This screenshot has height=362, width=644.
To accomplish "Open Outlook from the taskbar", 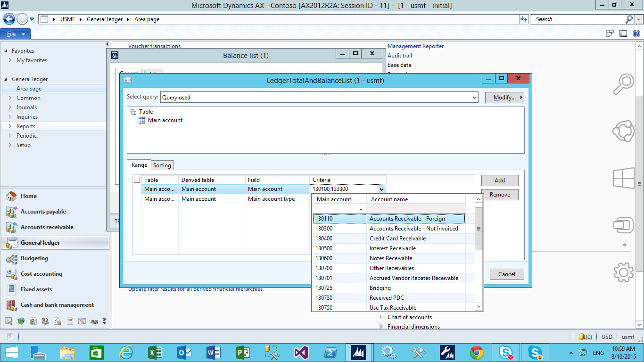I will click(184, 352).
